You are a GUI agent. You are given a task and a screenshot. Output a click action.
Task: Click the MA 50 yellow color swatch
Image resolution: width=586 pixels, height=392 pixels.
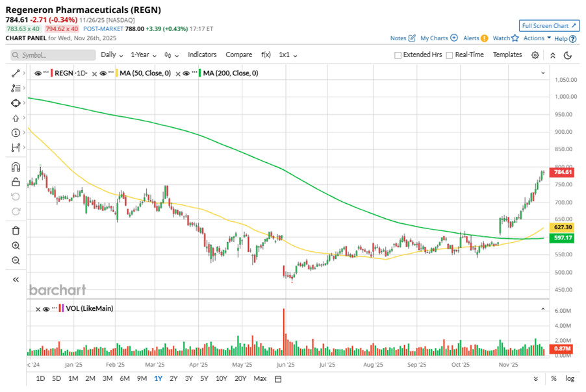click(116, 73)
